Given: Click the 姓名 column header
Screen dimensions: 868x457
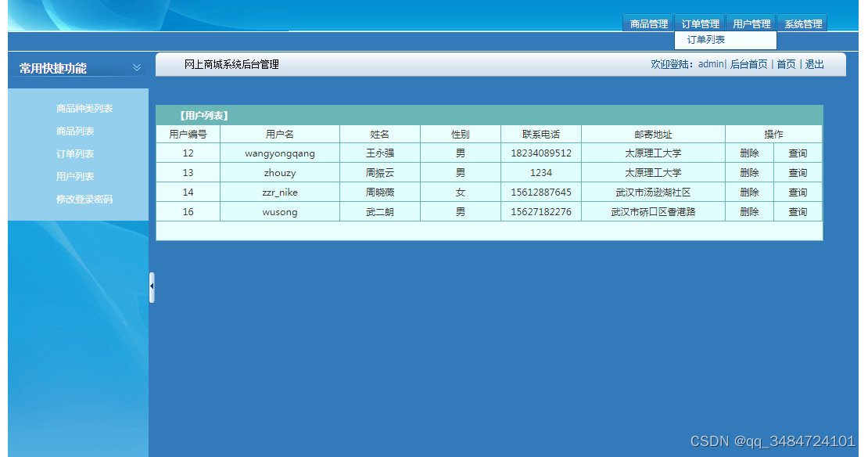Looking at the screenshot, I should pyautogui.click(x=380, y=135).
